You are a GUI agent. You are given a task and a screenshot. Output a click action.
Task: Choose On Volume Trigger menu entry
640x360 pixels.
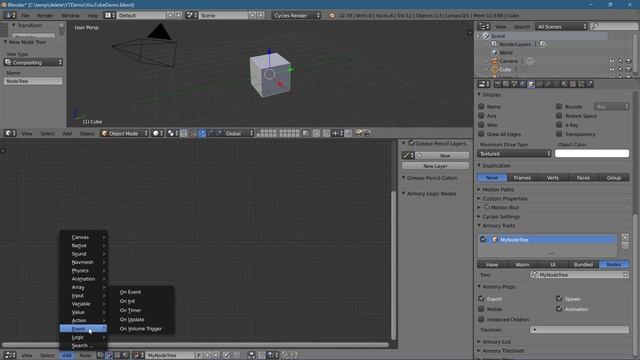click(x=142, y=329)
